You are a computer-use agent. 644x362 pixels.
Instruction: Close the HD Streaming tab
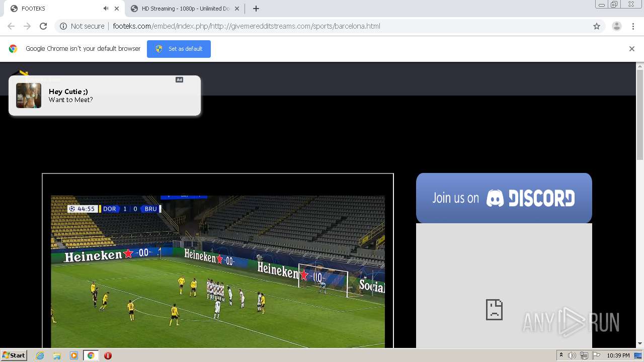[237, 9]
